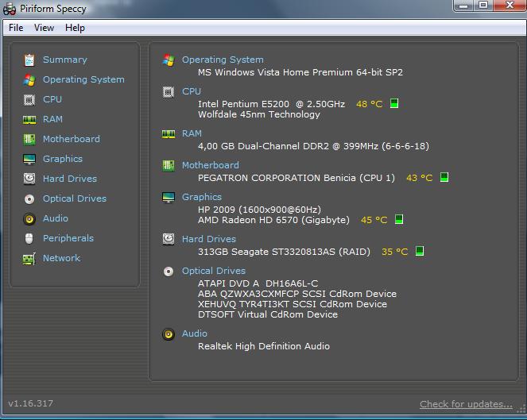Click the Peripherals mouse icon in sidebar
Image resolution: width=527 pixels, height=420 pixels.
pos(29,239)
